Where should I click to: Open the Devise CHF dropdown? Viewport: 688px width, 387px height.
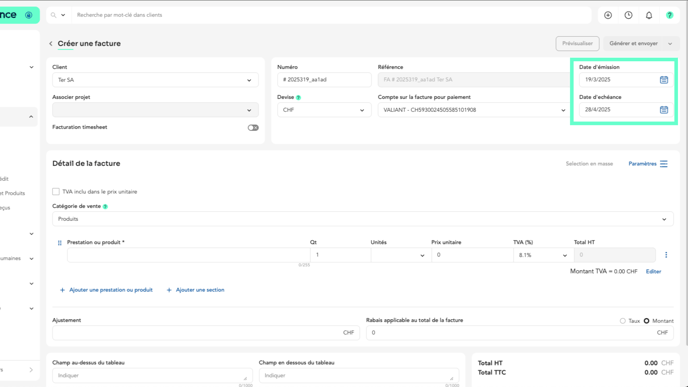pos(324,110)
